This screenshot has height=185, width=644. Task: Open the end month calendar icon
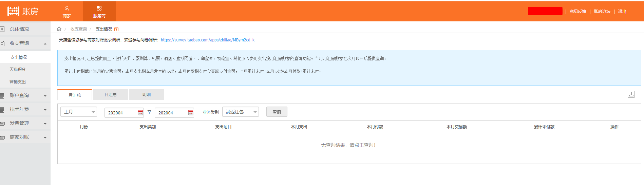[x=191, y=113]
